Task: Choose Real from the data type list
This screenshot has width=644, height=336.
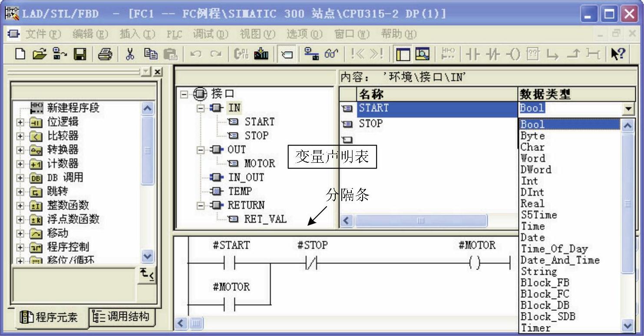Action: coord(532,204)
